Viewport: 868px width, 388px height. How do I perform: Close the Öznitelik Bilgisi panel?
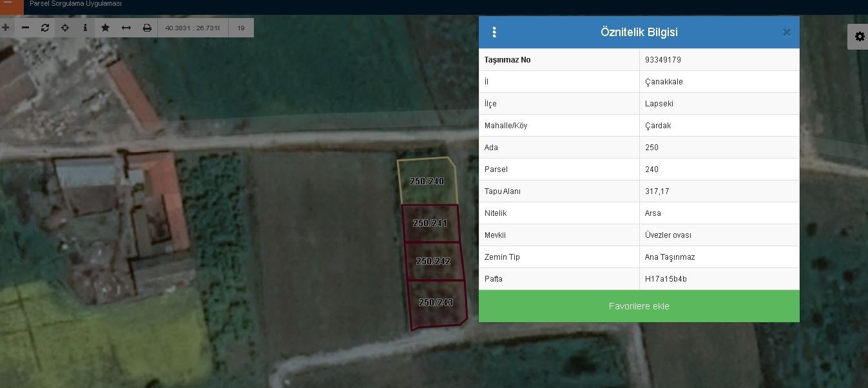point(786,32)
